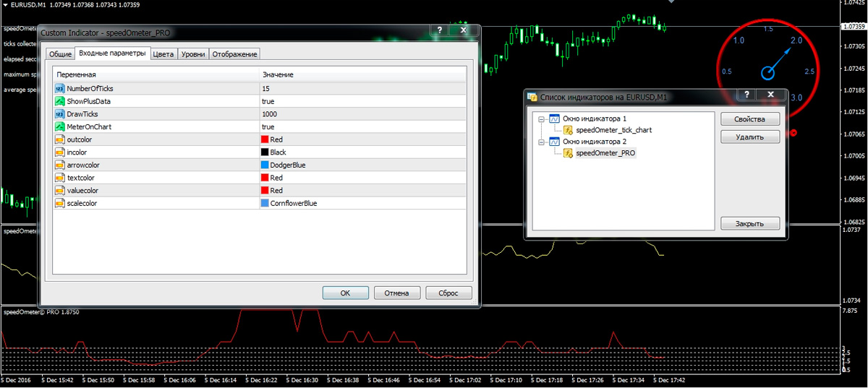Click the chart menu arrow beside EURUSD,M1
The width and height of the screenshot is (868, 388).
[5, 5]
